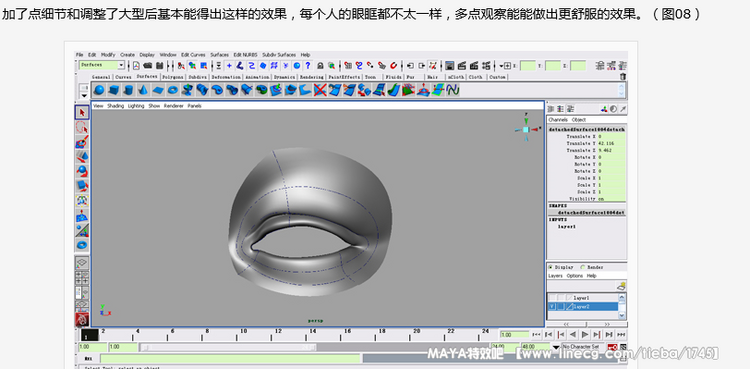Click the torus last-used tool icon in toolbox
The height and width of the screenshot is (369, 750).
point(82,245)
